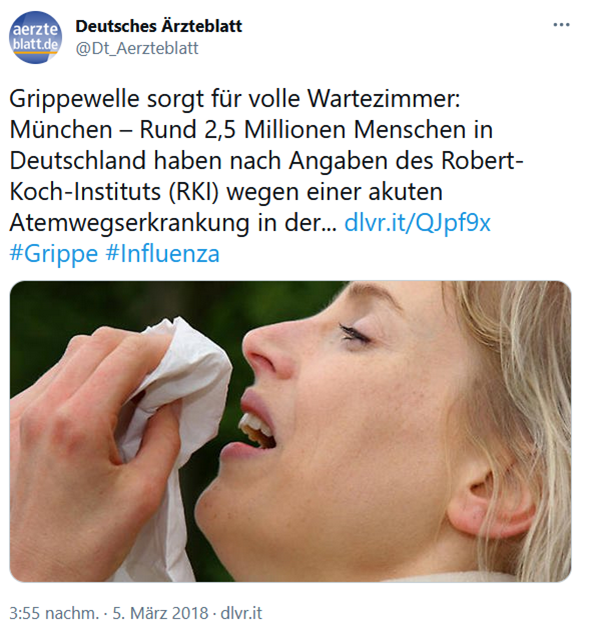This screenshot has width=591, height=635.
Task: Open the #Grippe hashtag
Action: pos(53,254)
